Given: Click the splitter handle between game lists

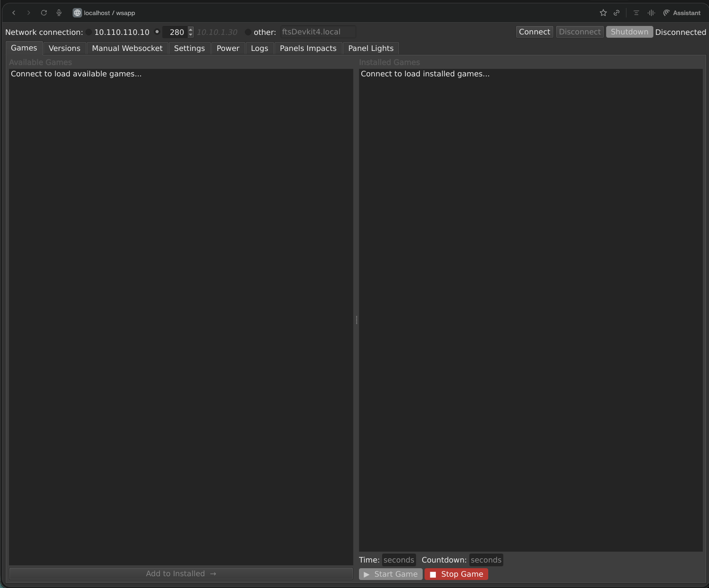Looking at the screenshot, I should (356, 320).
